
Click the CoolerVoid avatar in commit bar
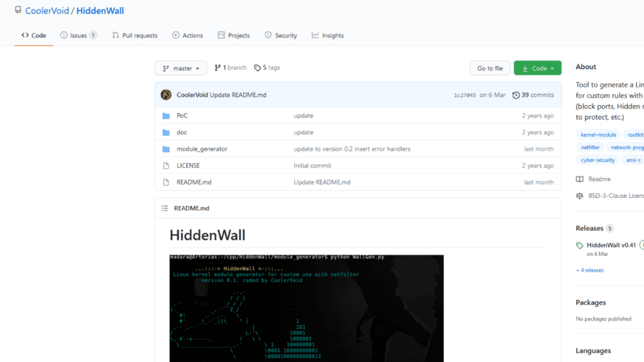[x=166, y=95]
